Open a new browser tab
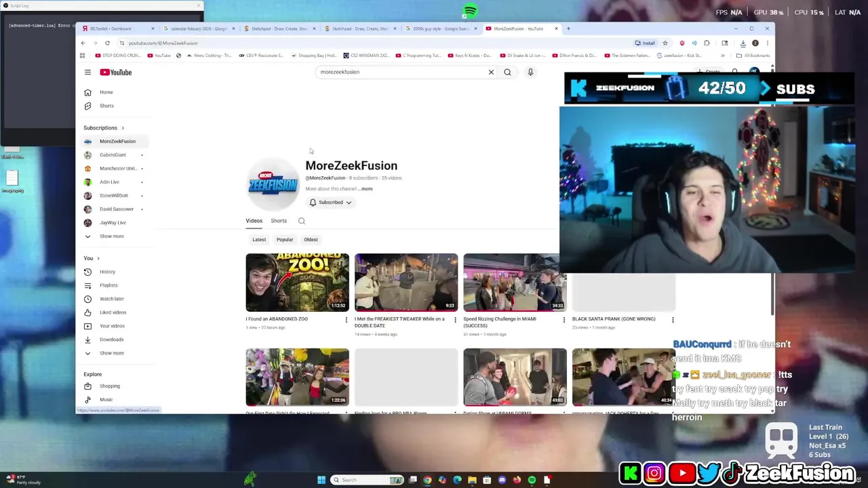868x488 pixels. [x=568, y=28]
